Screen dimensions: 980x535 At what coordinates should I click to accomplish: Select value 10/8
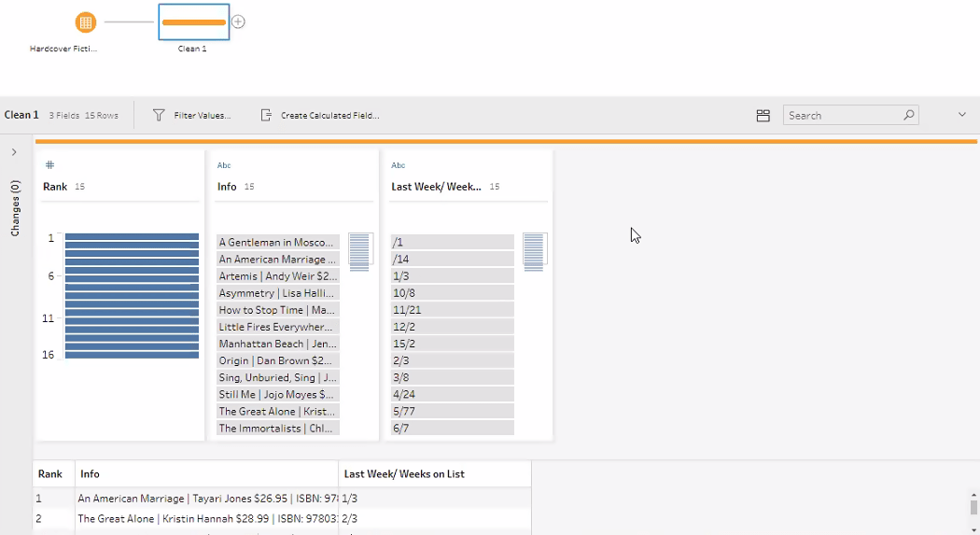click(x=453, y=292)
